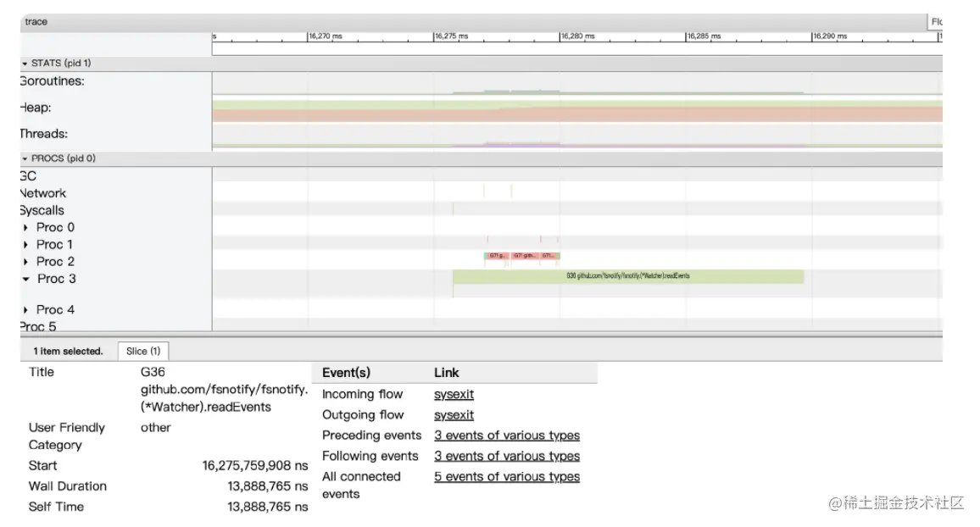Image resolution: width=980 pixels, height=527 pixels.
Task: Click the Self Time 13,888,765 ns value
Action: click(x=268, y=507)
